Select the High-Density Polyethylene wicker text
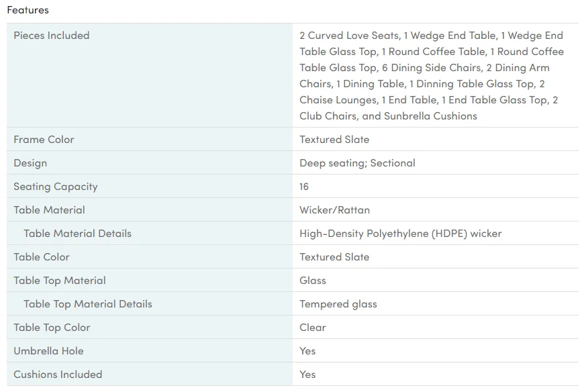This screenshot has height=386, width=588. coord(400,234)
